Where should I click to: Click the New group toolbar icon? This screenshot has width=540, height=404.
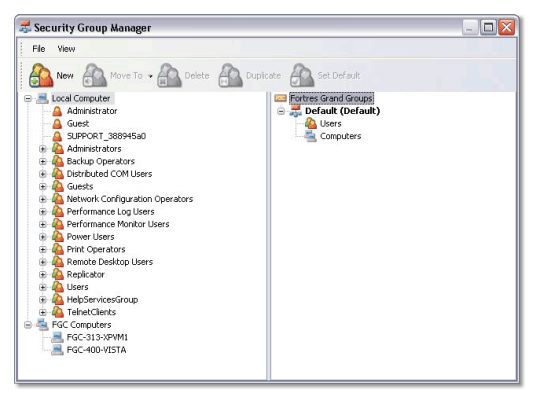click(x=41, y=75)
